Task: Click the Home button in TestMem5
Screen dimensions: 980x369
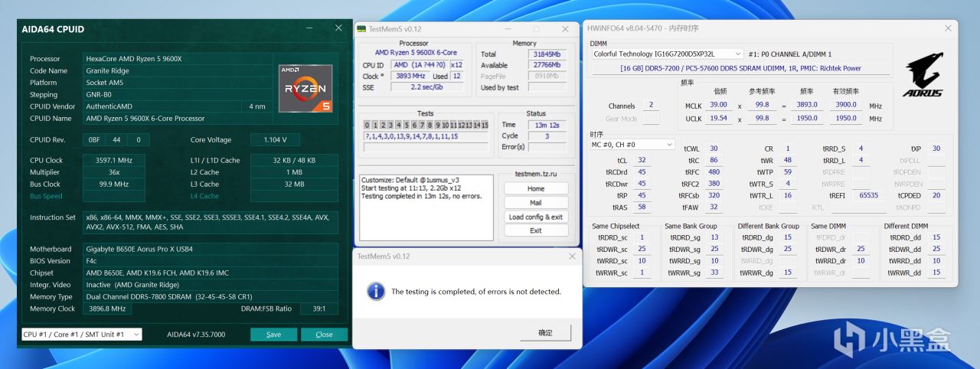Action: (x=536, y=188)
